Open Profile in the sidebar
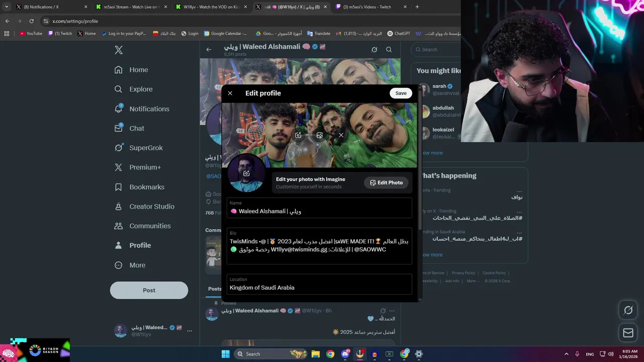 click(x=133, y=245)
